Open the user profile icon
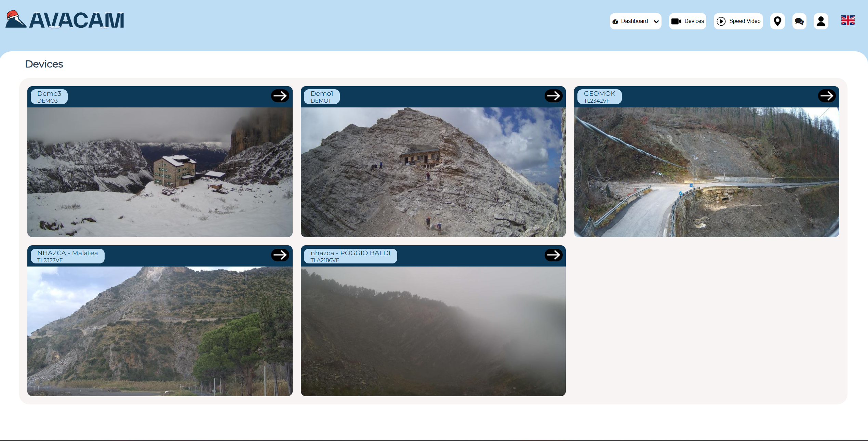 coord(820,21)
